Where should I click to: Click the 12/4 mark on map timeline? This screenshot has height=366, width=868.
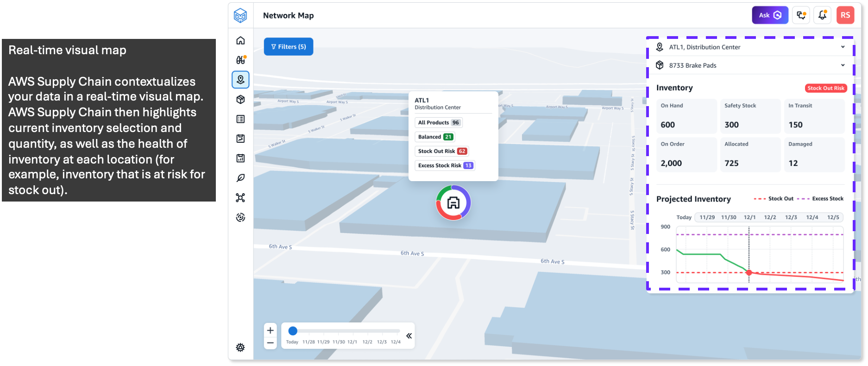coord(396,342)
